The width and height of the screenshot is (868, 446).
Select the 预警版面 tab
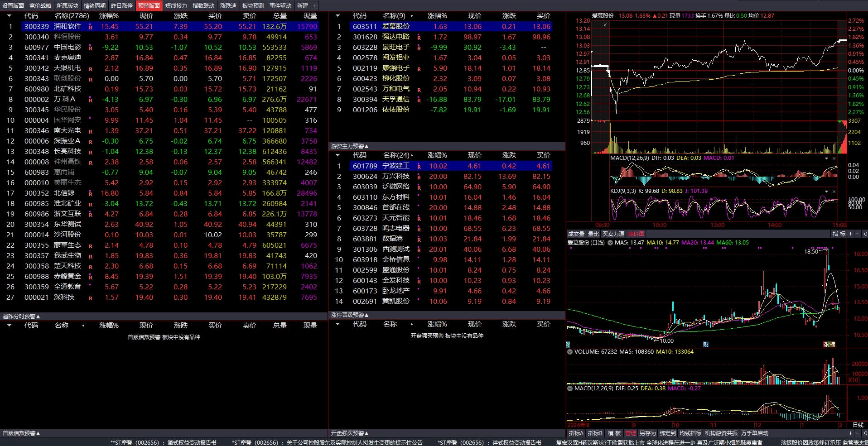point(149,5)
